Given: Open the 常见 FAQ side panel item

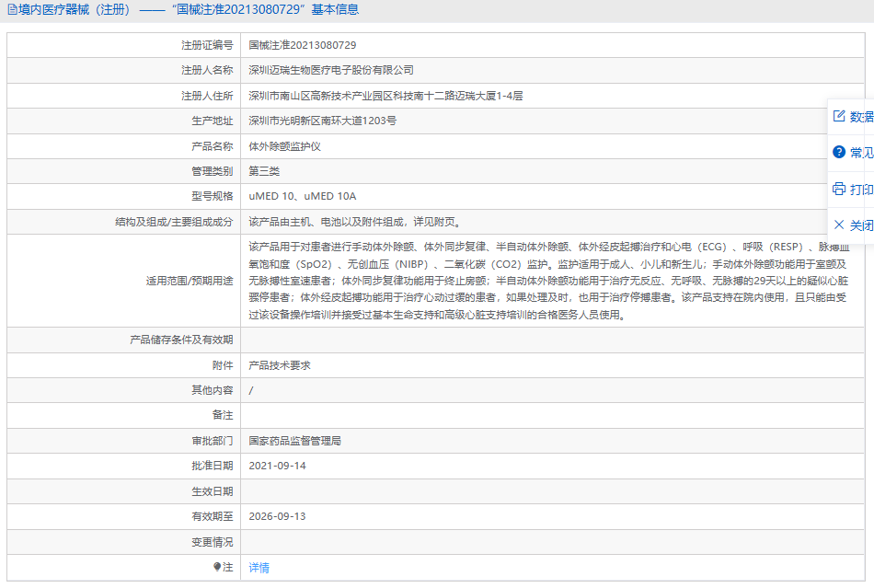Looking at the screenshot, I should pyautogui.click(x=861, y=152).
